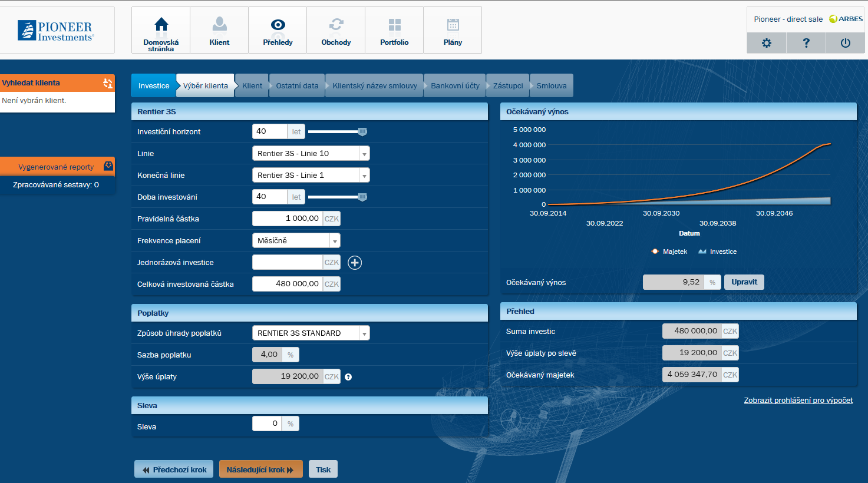Click the Zpracovávané sestavy: 0 text
Viewport: 868px width, 483px height.
pos(56,185)
